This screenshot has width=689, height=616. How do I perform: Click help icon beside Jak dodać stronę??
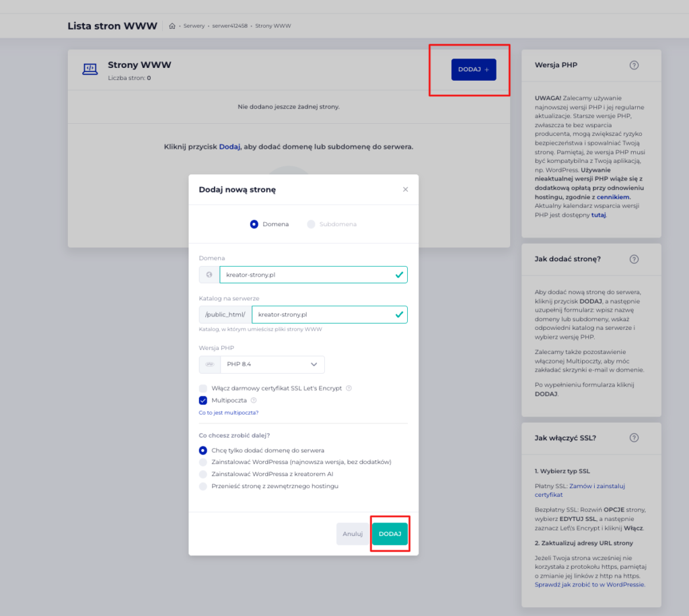[634, 259]
